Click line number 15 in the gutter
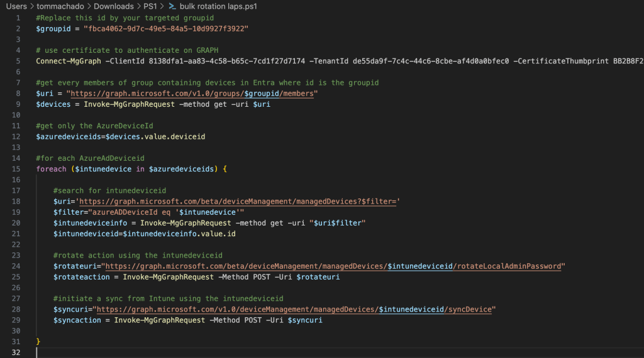The image size is (644, 358). click(x=16, y=169)
